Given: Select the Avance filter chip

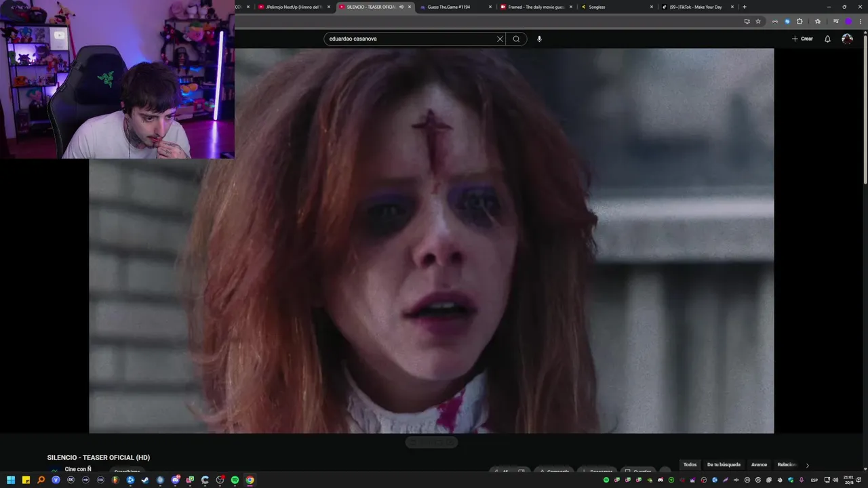Looking at the screenshot, I should [759, 465].
